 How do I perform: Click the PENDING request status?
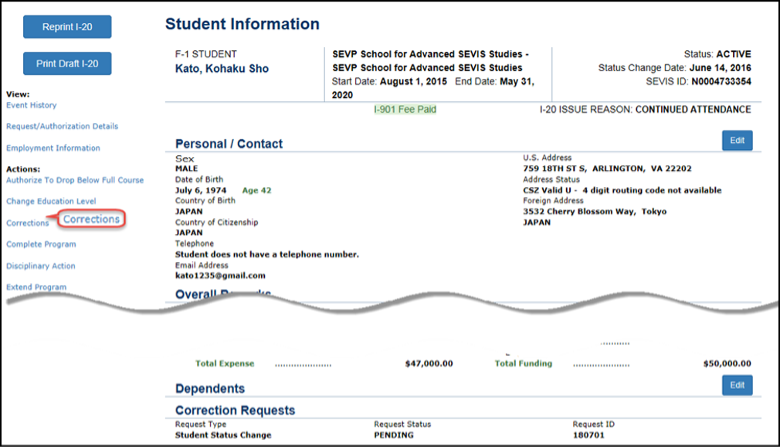[x=394, y=435]
